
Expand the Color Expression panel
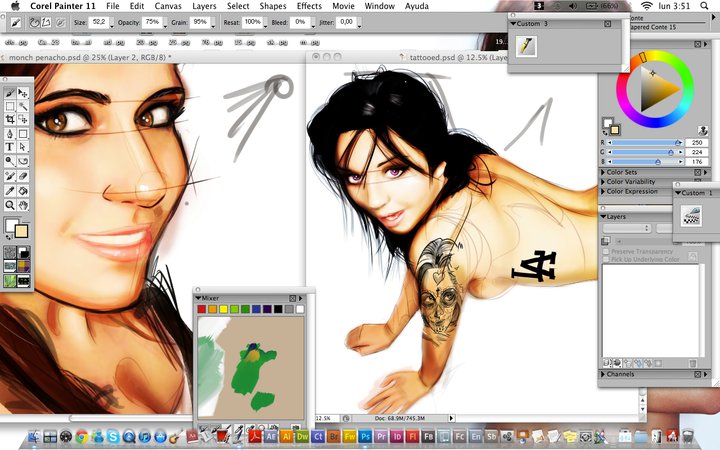603,191
